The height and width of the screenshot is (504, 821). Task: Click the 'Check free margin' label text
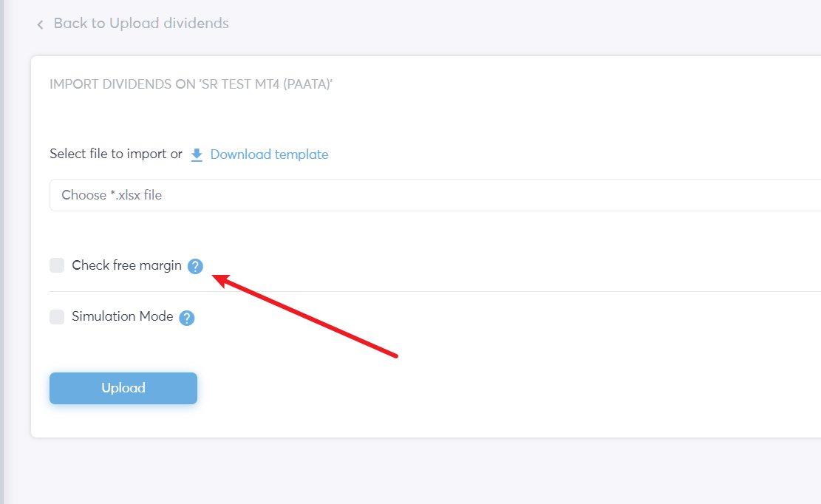tap(126, 265)
